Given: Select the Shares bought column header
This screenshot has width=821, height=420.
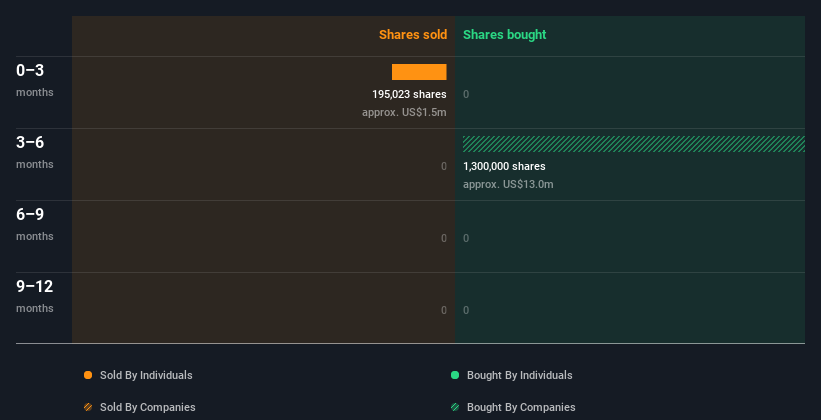Looking at the screenshot, I should tap(504, 35).
